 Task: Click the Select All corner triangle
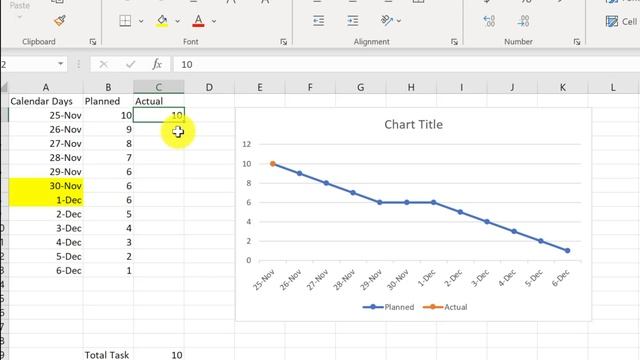(x=4, y=87)
